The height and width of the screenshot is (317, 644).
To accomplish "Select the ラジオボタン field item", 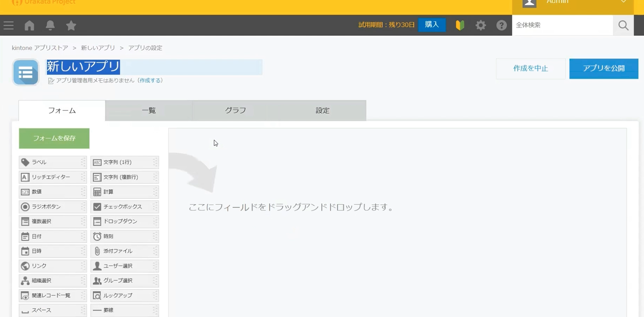I will coord(52,207).
